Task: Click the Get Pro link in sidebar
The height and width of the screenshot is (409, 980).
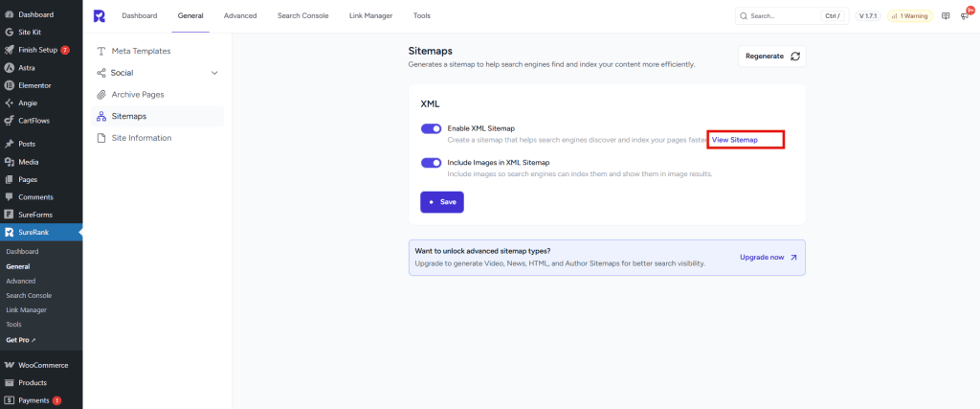Action: (x=21, y=340)
